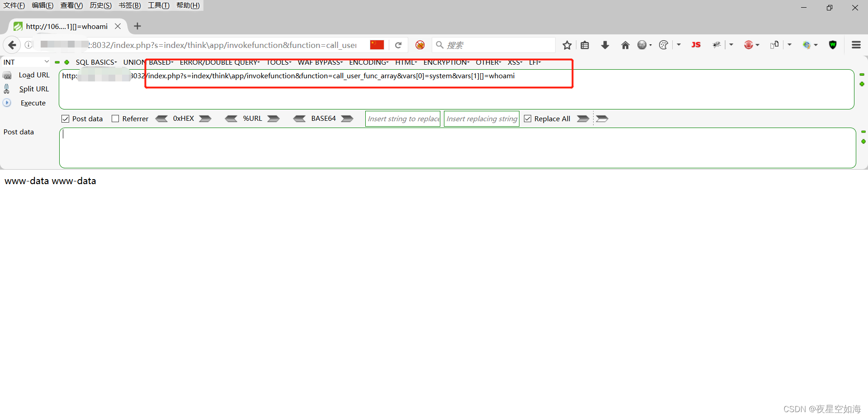Click the HackBar green minus icon next to INT
Screen dimensions: 868x418
[57, 62]
